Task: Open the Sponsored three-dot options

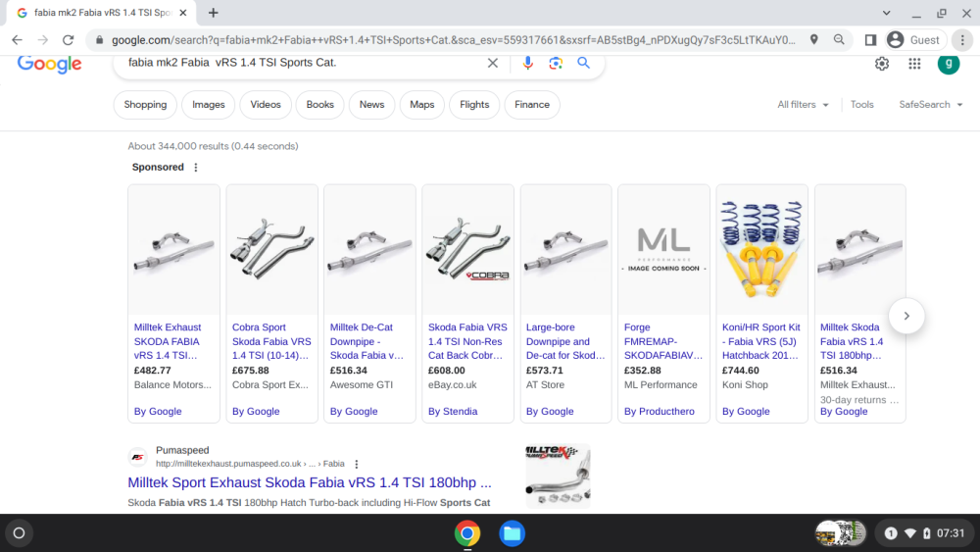Action: pos(196,167)
